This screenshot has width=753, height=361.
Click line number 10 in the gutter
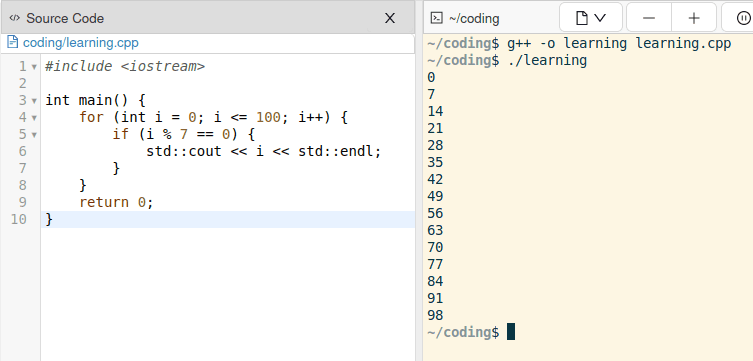click(x=18, y=219)
